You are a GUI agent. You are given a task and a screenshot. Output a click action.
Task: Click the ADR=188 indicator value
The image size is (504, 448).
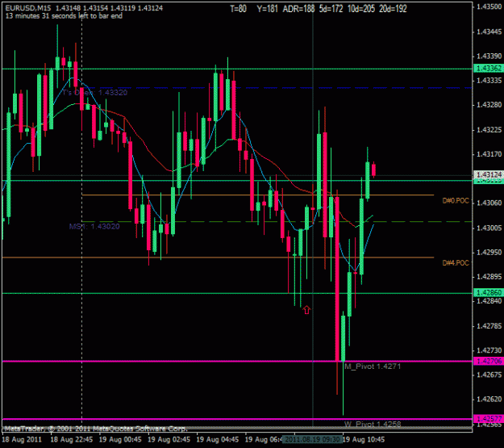298,9
